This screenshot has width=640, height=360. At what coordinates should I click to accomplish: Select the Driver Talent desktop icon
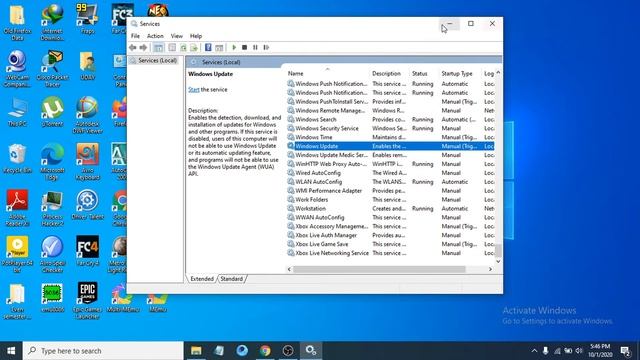click(87, 205)
